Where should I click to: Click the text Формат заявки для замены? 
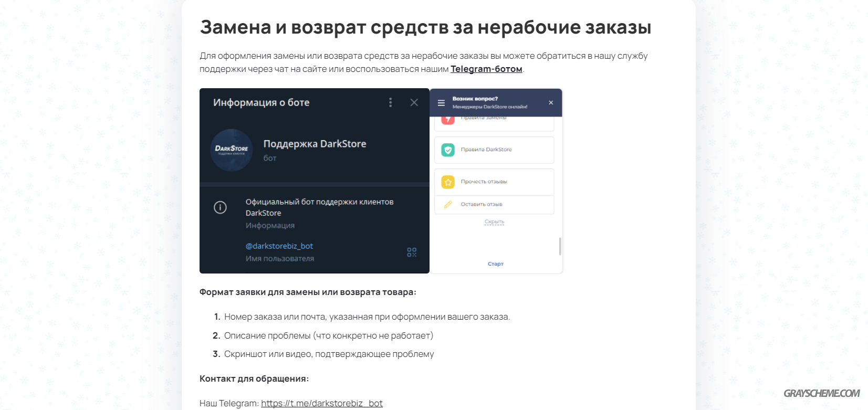pyautogui.click(x=308, y=292)
